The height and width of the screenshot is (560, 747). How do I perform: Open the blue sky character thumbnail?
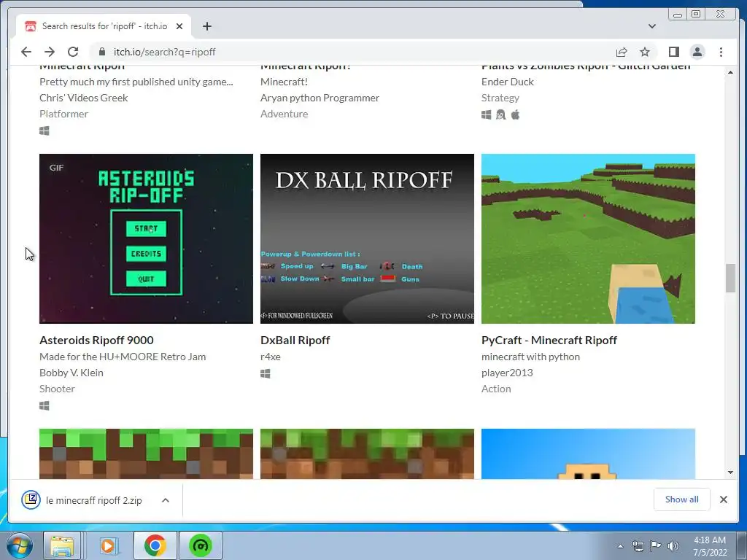point(589,454)
